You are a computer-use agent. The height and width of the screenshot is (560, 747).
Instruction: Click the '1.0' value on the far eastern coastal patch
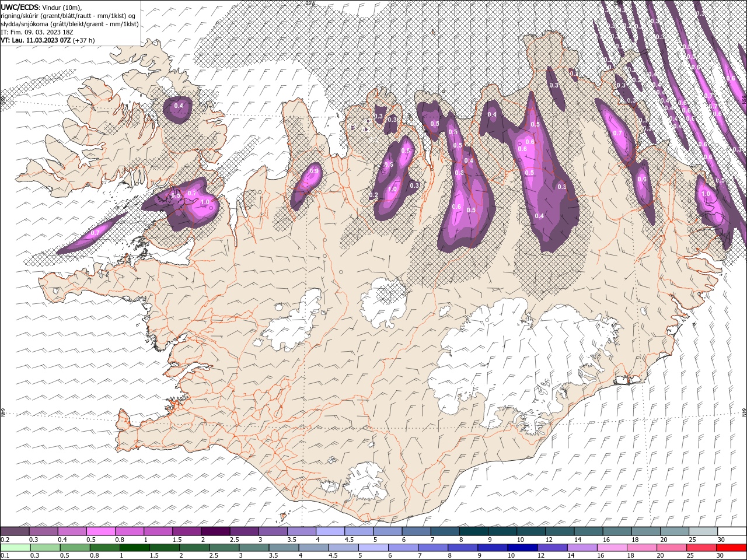(706, 194)
